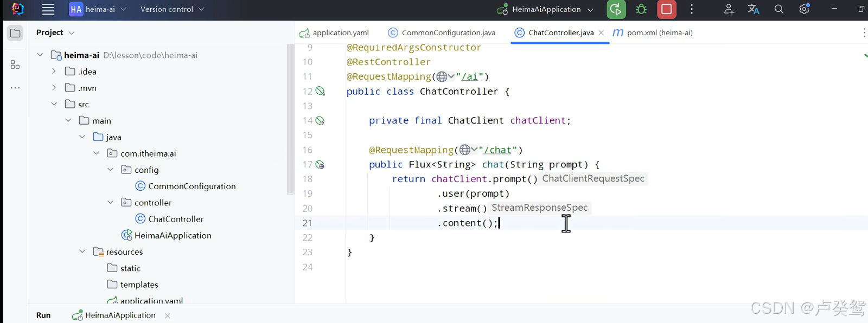Open more run actions menu
868x323 pixels.
click(x=692, y=9)
